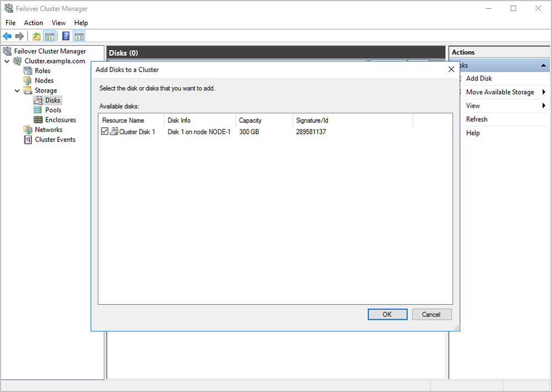Sort by the Capacity column header
Image resolution: width=552 pixels, height=392 pixels.
pos(264,120)
